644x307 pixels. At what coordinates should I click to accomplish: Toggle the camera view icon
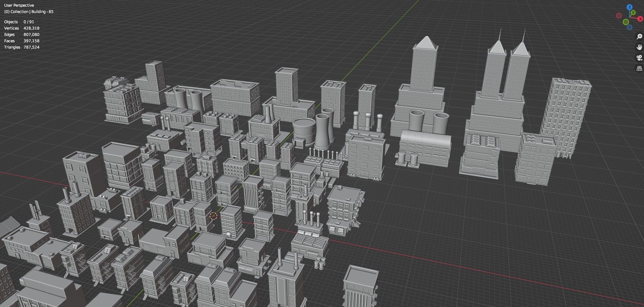[x=639, y=58]
